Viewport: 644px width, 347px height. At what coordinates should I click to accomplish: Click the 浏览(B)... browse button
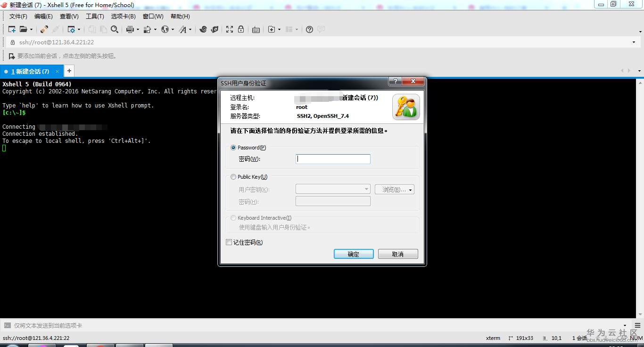[x=395, y=190]
